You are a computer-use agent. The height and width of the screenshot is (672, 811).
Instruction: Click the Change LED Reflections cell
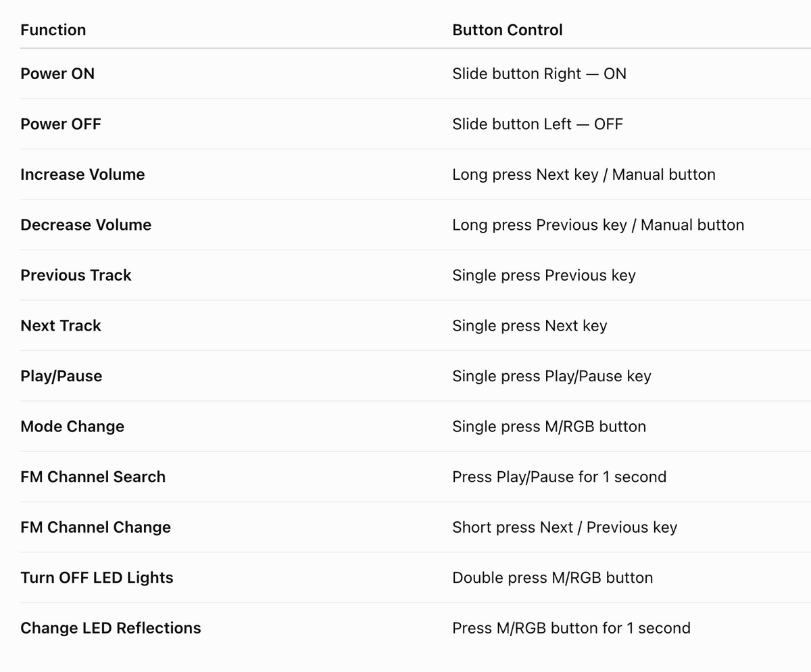tap(111, 628)
